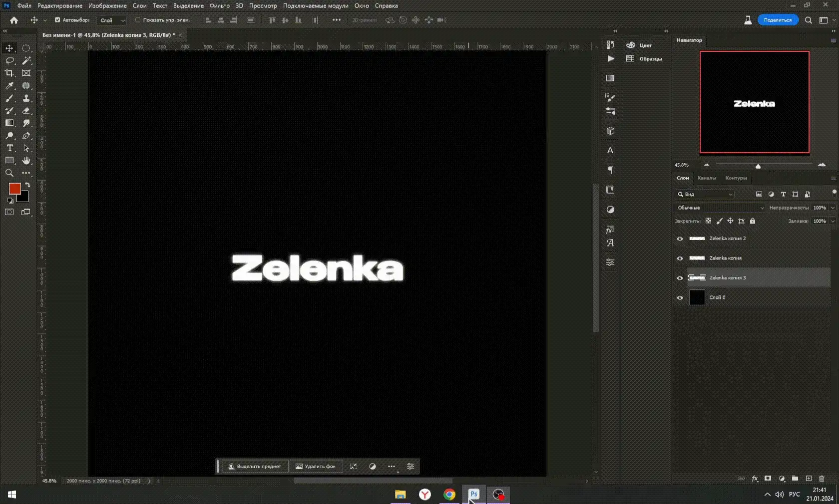Hide the Zelenka копия 2 layer

pyautogui.click(x=680, y=239)
